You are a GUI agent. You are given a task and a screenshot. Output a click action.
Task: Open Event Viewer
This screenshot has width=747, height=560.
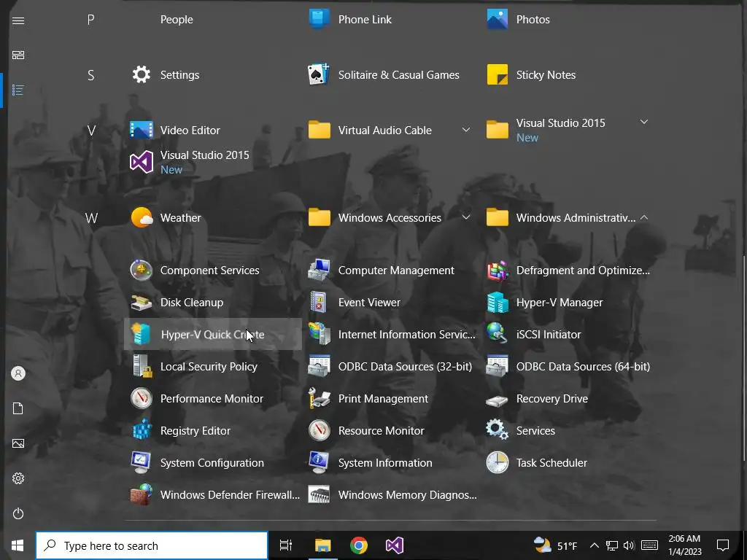click(391, 303)
